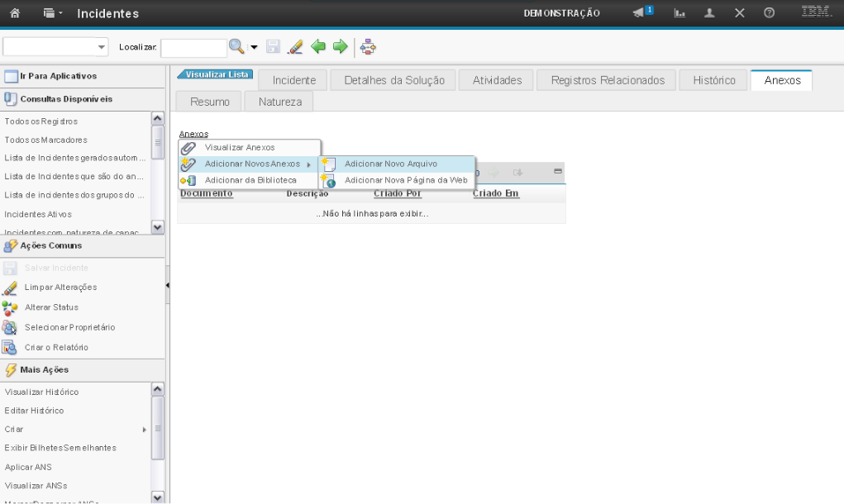Screen dimensions: 844x504
Task: Click the Localizar search input field
Action: tap(193, 48)
